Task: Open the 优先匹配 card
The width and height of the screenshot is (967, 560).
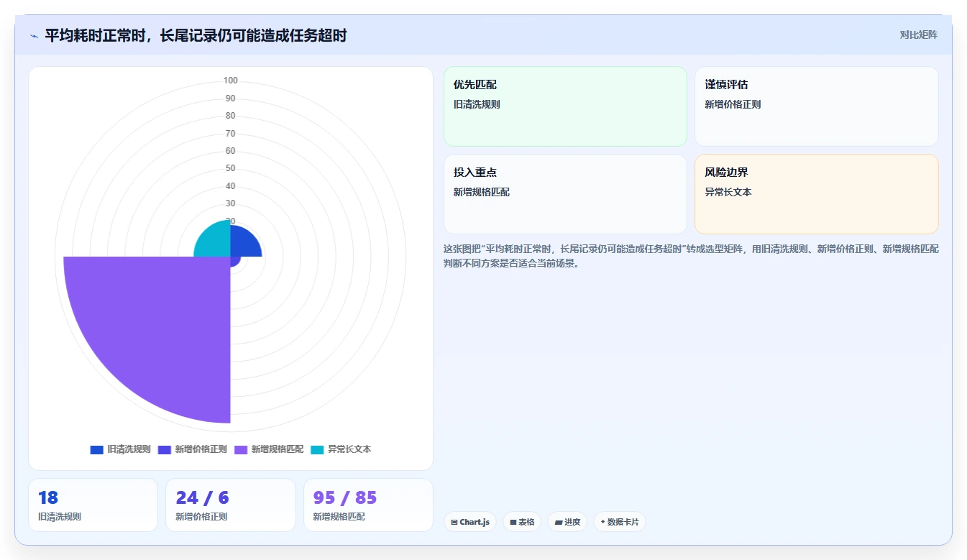Action: (x=565, y=106)
